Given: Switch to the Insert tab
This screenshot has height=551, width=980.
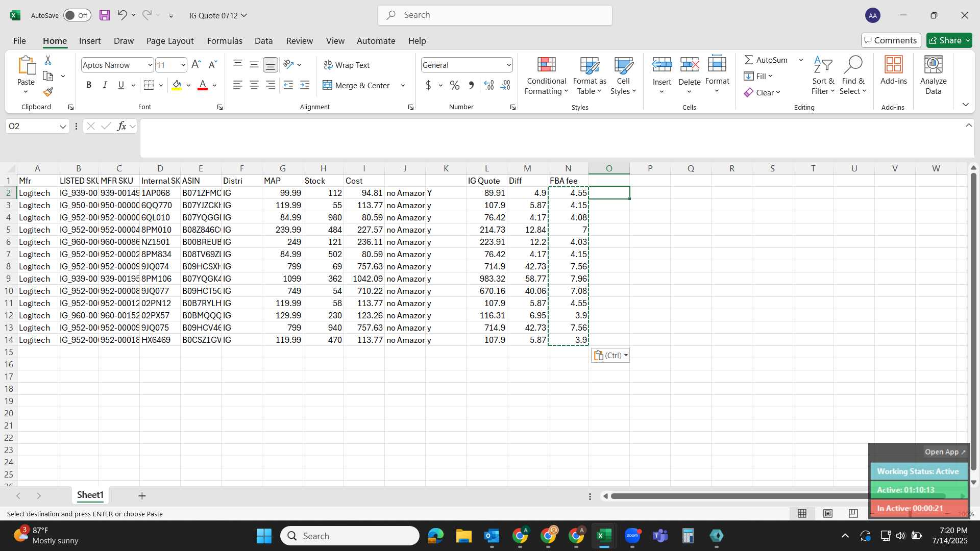Looking at the screenshot, I should (x=90, y=41).
